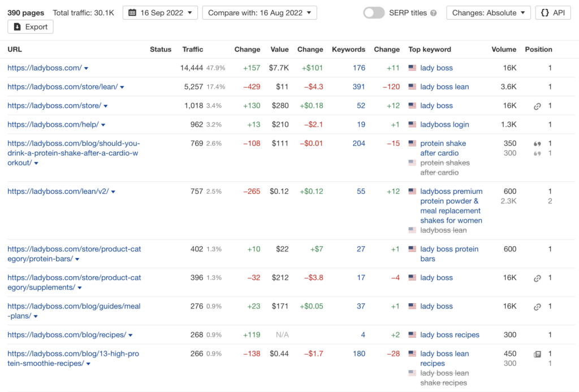Expand the caret after the supplements category URL

coord(80,288)
